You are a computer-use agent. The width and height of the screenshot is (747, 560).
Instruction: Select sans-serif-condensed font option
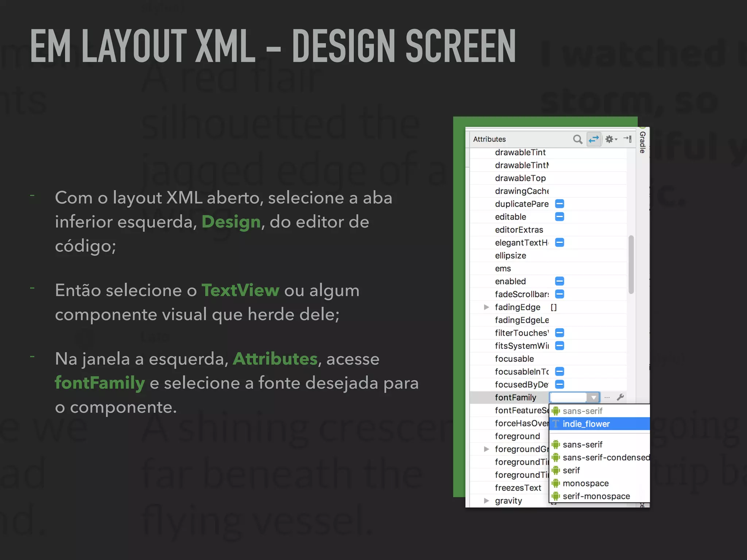pyautogui.click(x=600, y=457)
